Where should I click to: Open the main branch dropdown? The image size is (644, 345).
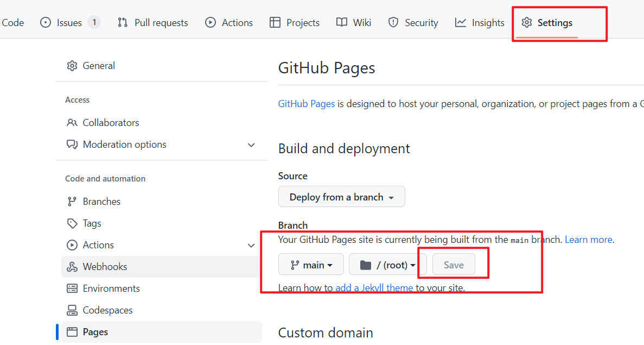(311, 265)
